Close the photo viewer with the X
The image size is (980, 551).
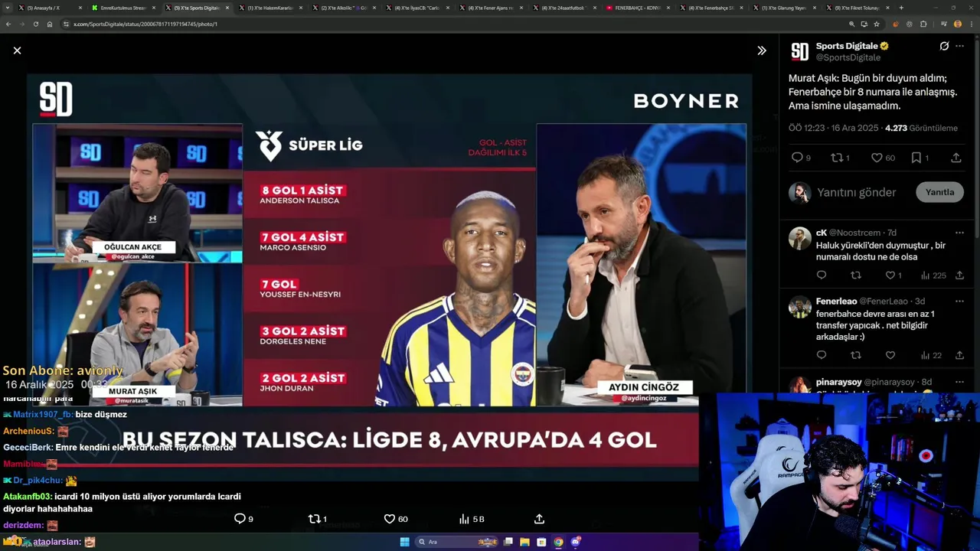pos(17,51)
